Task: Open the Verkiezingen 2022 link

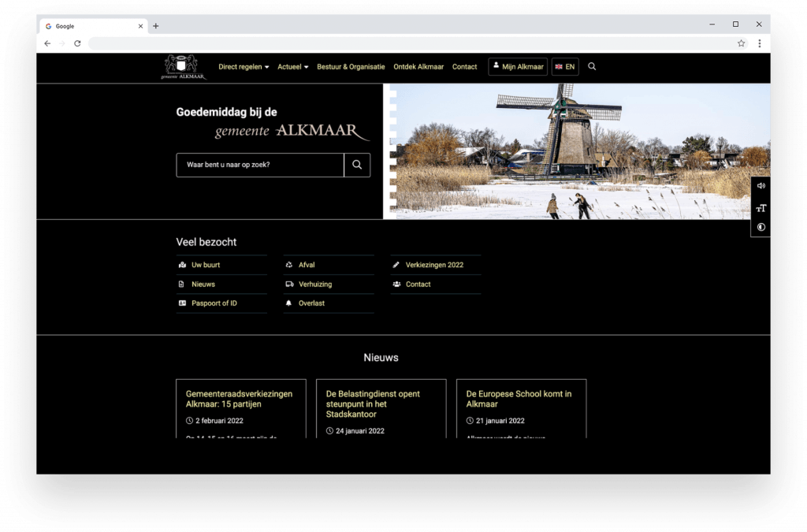Action: [x=434, y=265]
